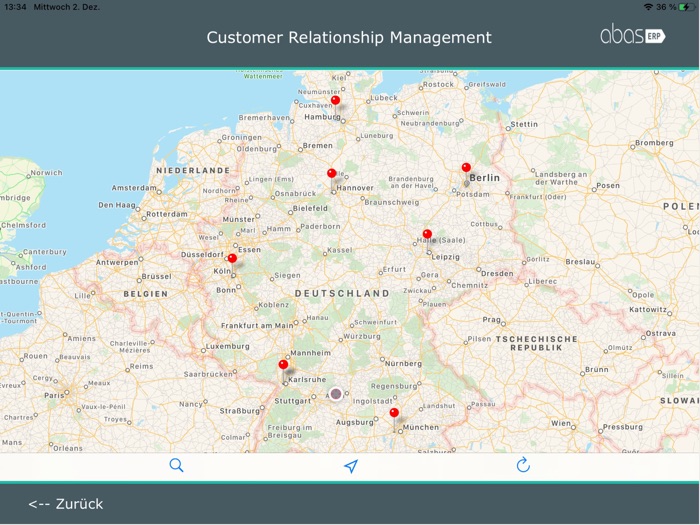Tap the Würzburg city label
This screenshot has width=700, height=525.
click(362, 336)
